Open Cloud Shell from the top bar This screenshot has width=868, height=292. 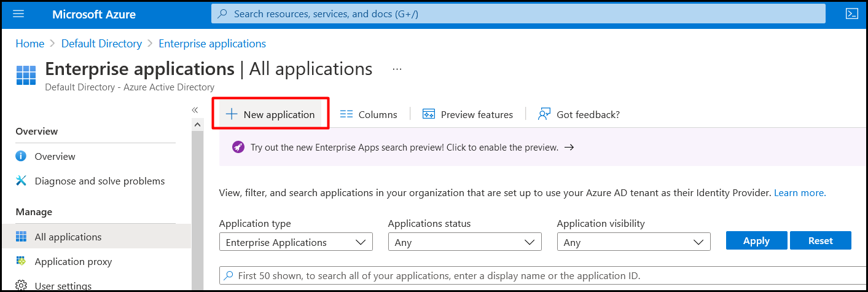click(x=851, y=14)
